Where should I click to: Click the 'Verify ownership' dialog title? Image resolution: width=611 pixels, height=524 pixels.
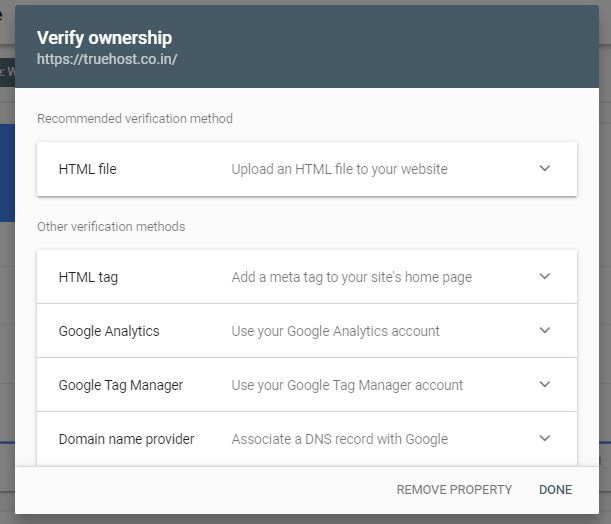(104, 38)
